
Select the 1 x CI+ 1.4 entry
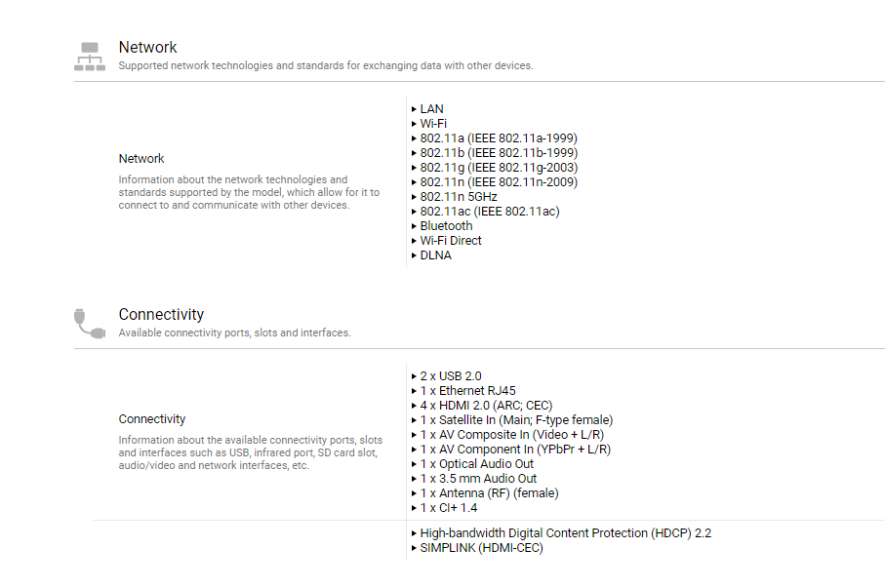448,508
